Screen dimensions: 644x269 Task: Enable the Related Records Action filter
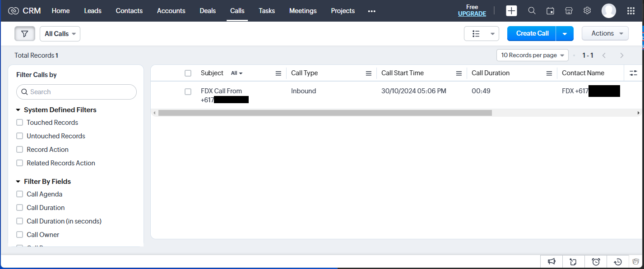[19, 163]
